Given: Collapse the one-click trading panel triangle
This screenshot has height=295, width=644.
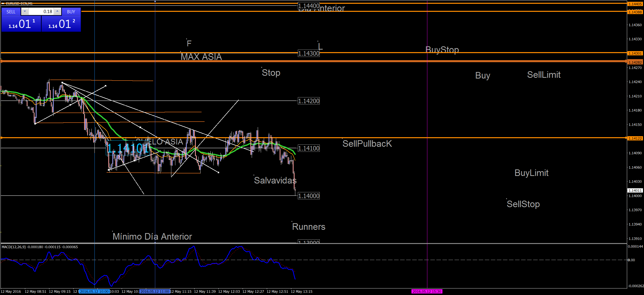Looking at the screenshot, I should 3,4.
